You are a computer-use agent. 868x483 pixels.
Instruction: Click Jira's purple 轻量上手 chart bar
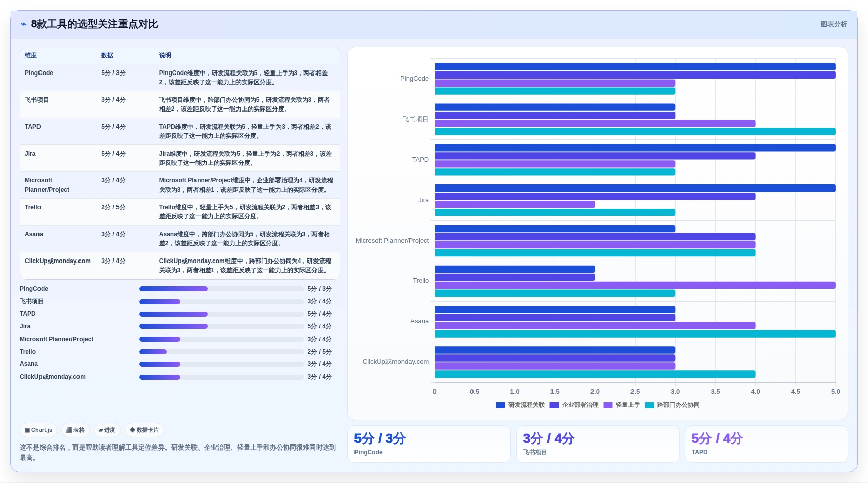(x=515, y=204)
